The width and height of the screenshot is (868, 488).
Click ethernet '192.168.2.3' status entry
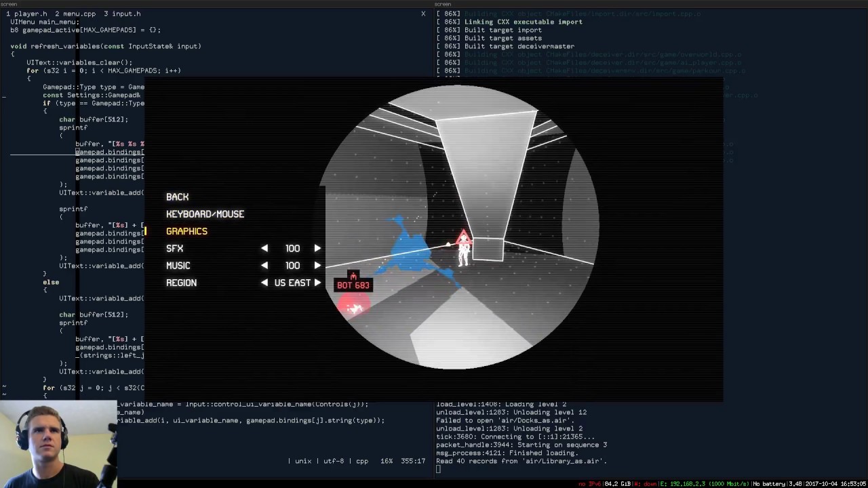[x=703, y=484]
